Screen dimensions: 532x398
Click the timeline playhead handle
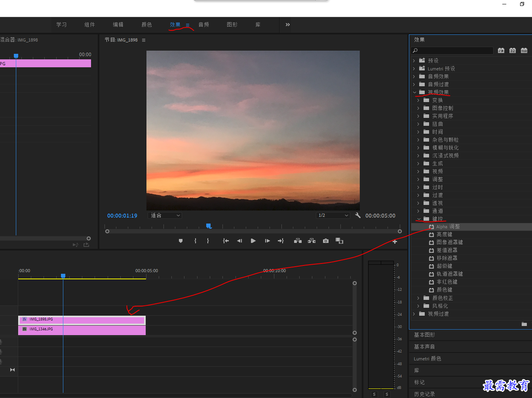[63, 276]
